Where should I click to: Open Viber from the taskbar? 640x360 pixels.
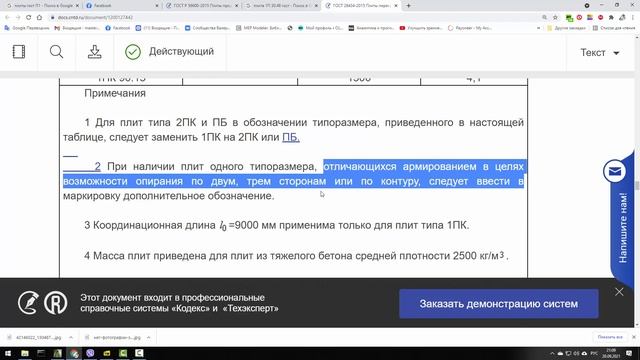[x=90, y=353]
